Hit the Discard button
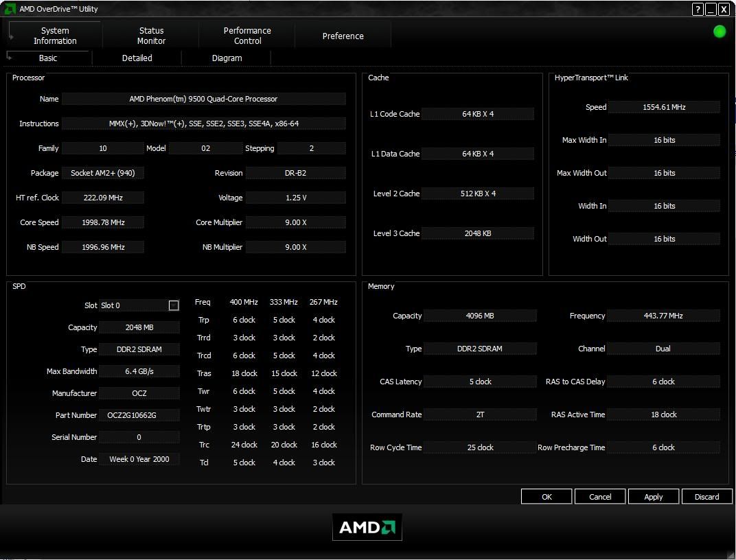 (x=706, y=497)
